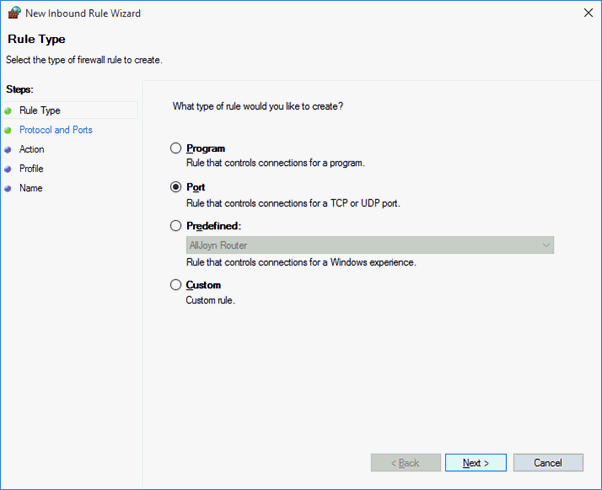Choose the Predefined rule option
The width and height of the screenshot is (602, 490).
click(x=175, y=225)
